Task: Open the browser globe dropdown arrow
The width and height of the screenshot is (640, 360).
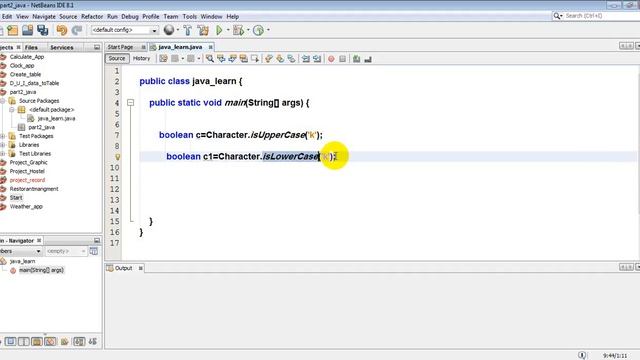Action: (x=178, y=30)
